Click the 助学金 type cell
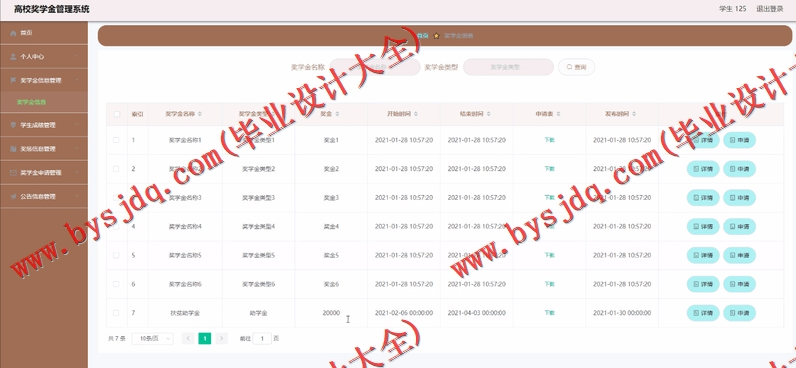The width and height of the screenshot is (796, 368). pos(258,313)
